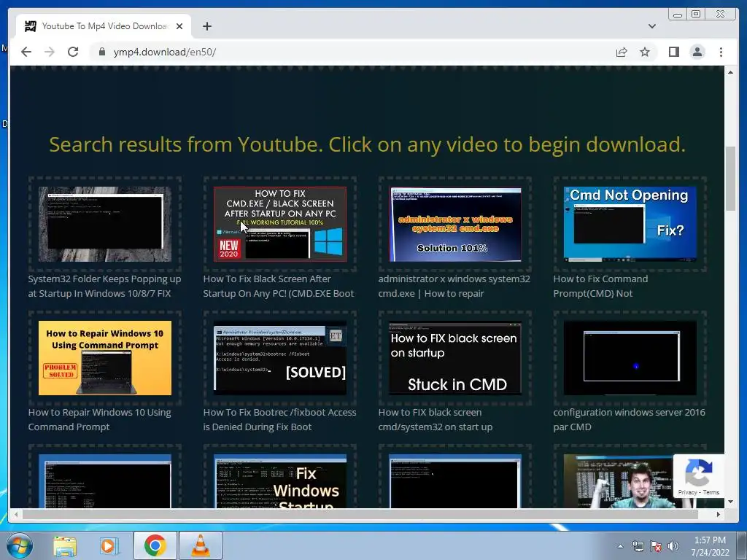Click the horizontal scrollbar thumb
Screen dimensions: 747x560
coord(360,514)
